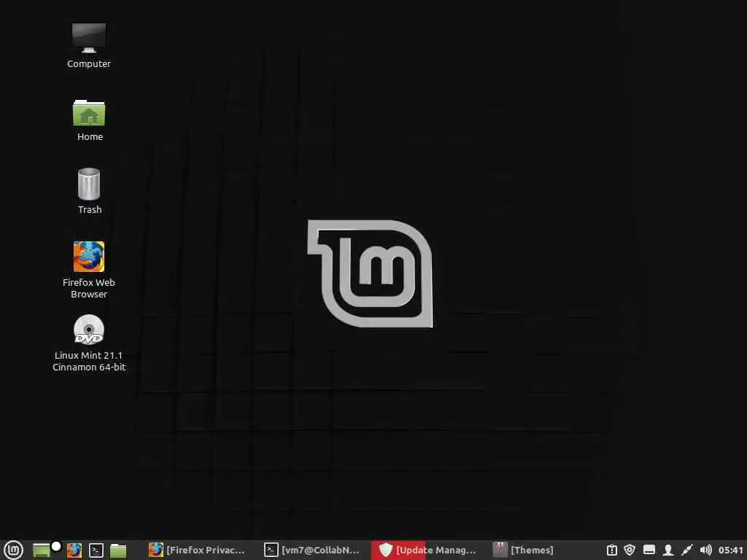The width and height of the screenshot is (747, 560).
Task: Open the Linux Mint start menu
Action: [x=13, y=550]
